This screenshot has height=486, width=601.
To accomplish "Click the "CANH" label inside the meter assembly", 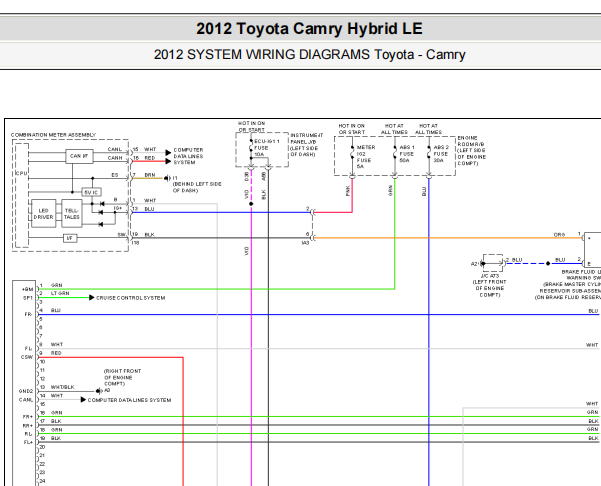I will click(115, 158).
